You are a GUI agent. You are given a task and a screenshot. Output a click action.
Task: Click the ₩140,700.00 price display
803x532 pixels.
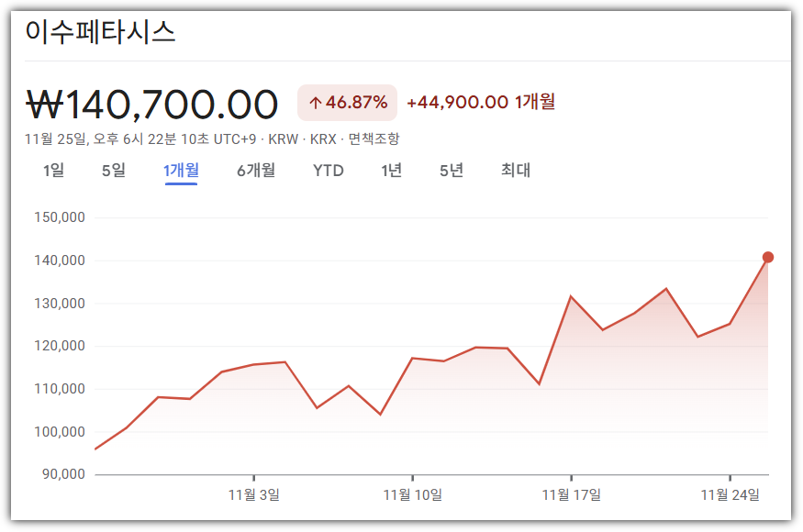pyautogui.click(x=150, y=104)
